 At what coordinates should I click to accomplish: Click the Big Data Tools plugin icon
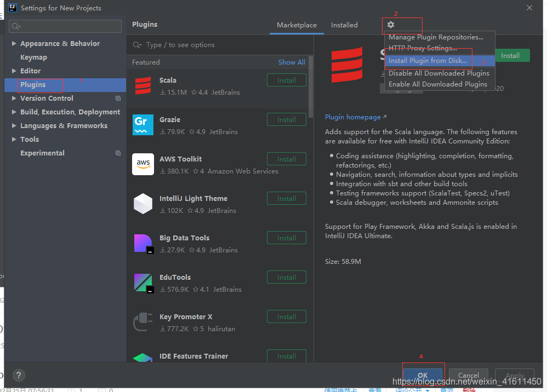pyautogui.click(x=144, y=244)
